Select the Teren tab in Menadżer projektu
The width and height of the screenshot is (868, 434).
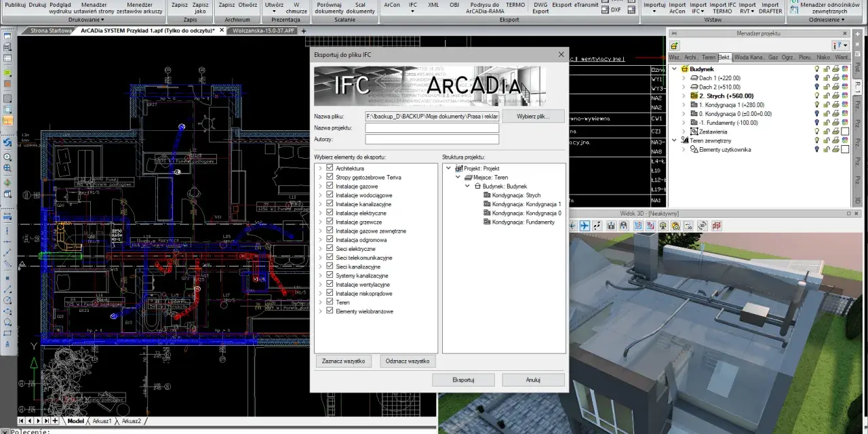click(x=708, y=58)
